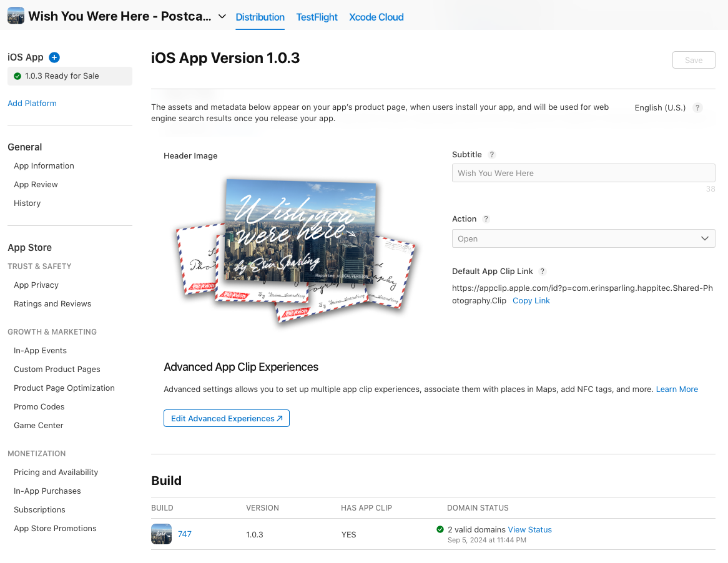Click the app icon in the header
Image resolution: width=728 pixels, height=563 pixels.
coord(16,16)
